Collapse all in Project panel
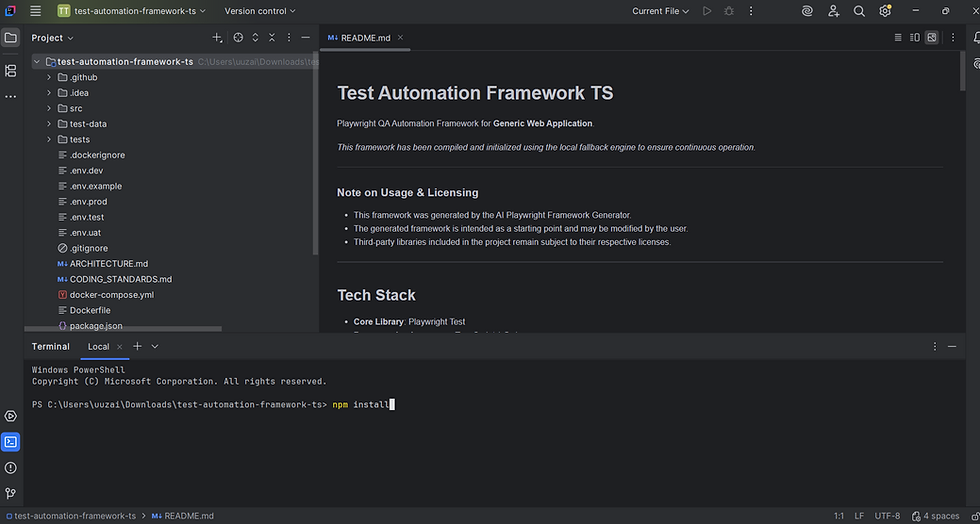Viewport: 980px width, 524px height. [272, 38]
